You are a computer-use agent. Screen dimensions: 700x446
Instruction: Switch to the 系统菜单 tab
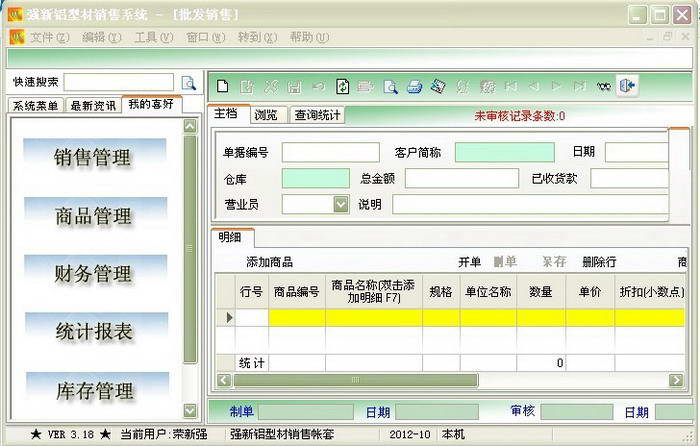coord(36,106)
